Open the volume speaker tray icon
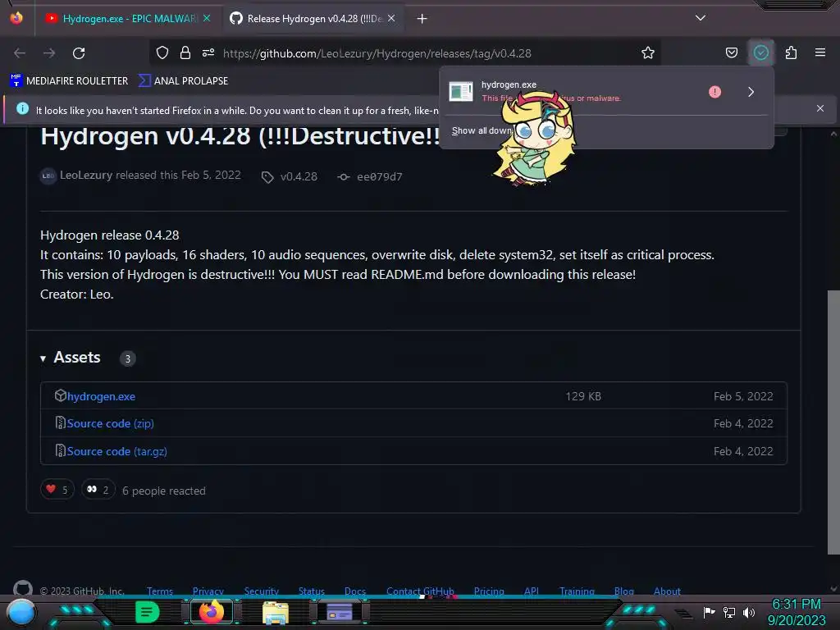Screen dimensions: 840x630 pos(749,612)
